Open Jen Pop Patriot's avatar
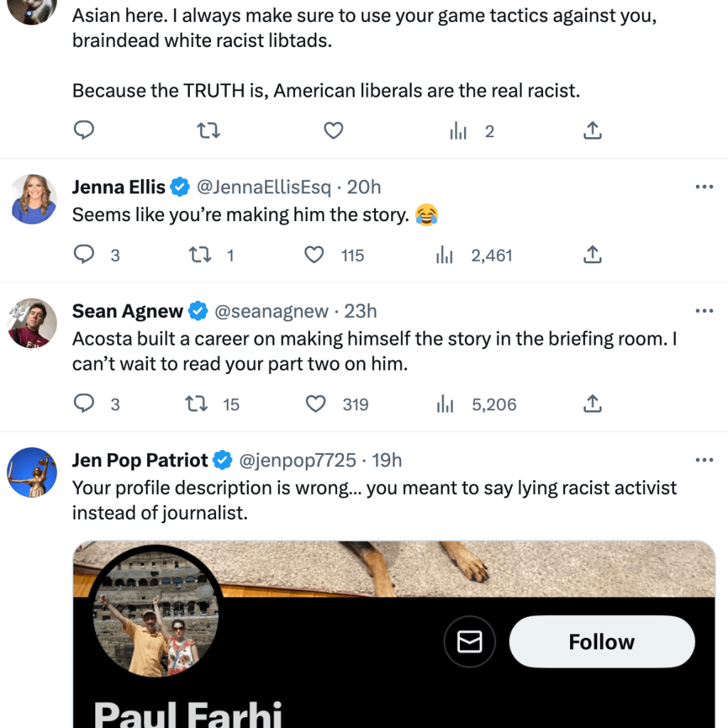The image size is (728, 728). pos(32,473)
